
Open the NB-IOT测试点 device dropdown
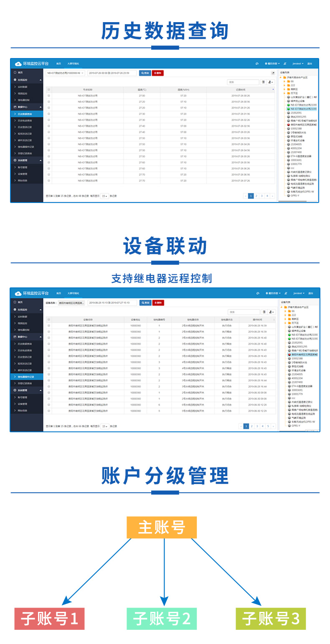(x=65, y=73)
